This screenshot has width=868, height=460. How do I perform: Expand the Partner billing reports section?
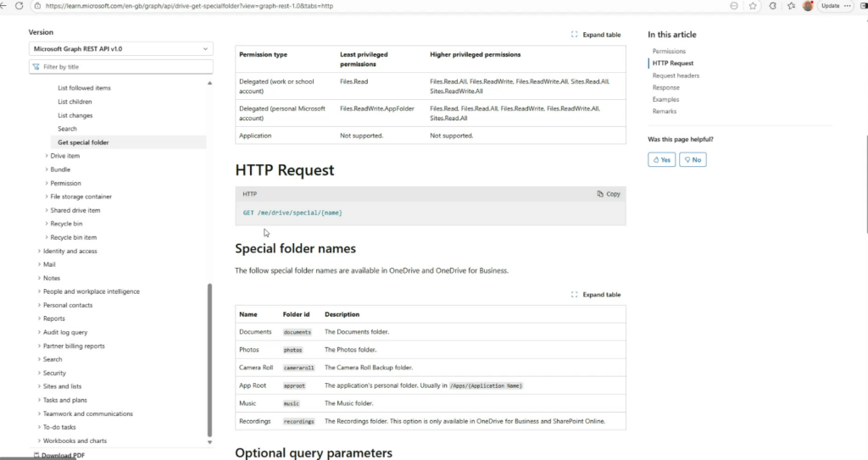pyautogui.click(x=74, y=346)
